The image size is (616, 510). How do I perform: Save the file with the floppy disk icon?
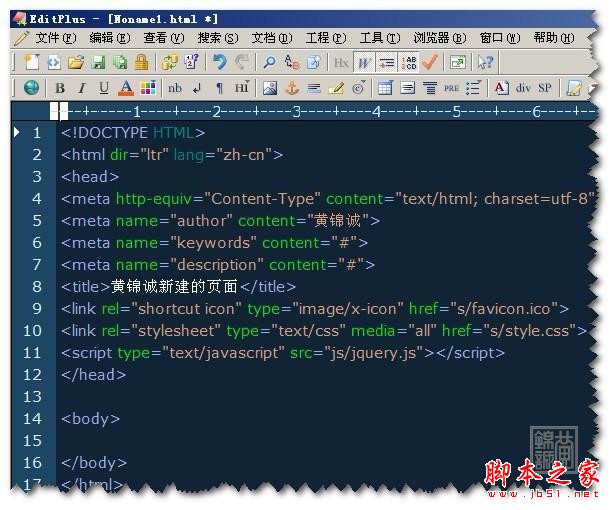[x=98, y=62]
